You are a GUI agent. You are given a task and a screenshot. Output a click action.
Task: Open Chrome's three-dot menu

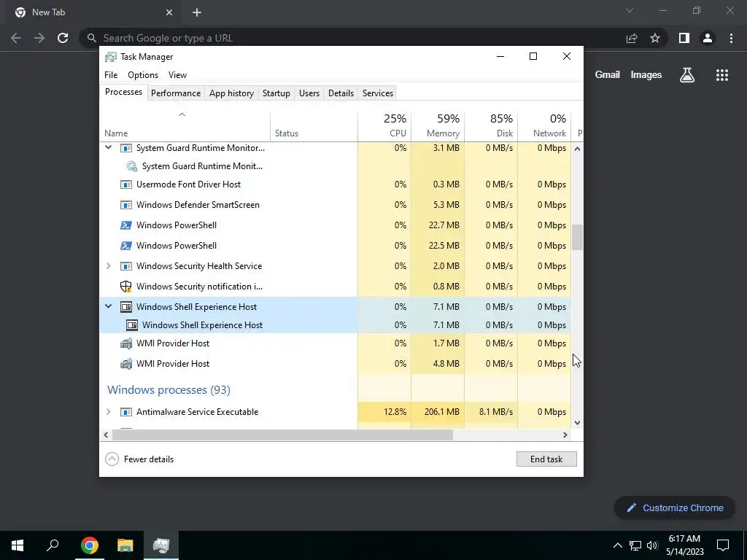coord(731,38)
